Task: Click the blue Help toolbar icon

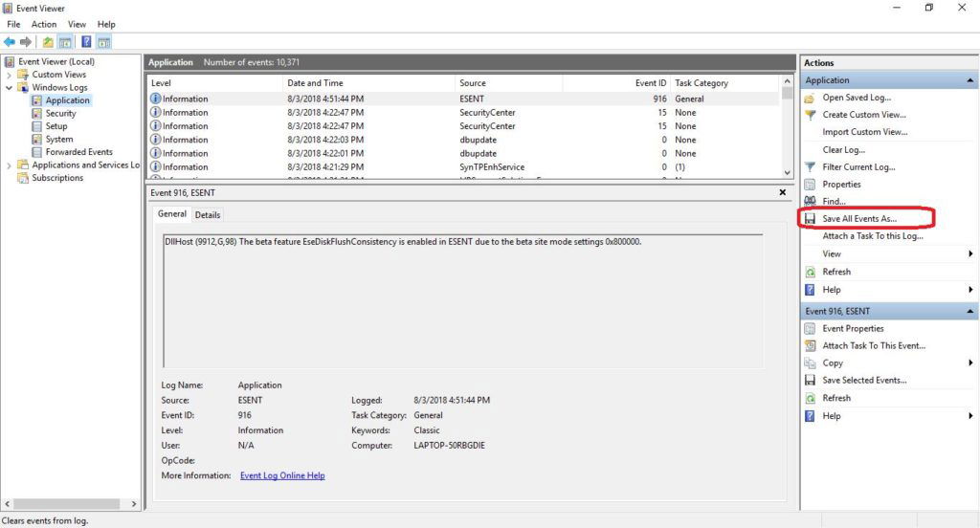Action: click(86, 42)
